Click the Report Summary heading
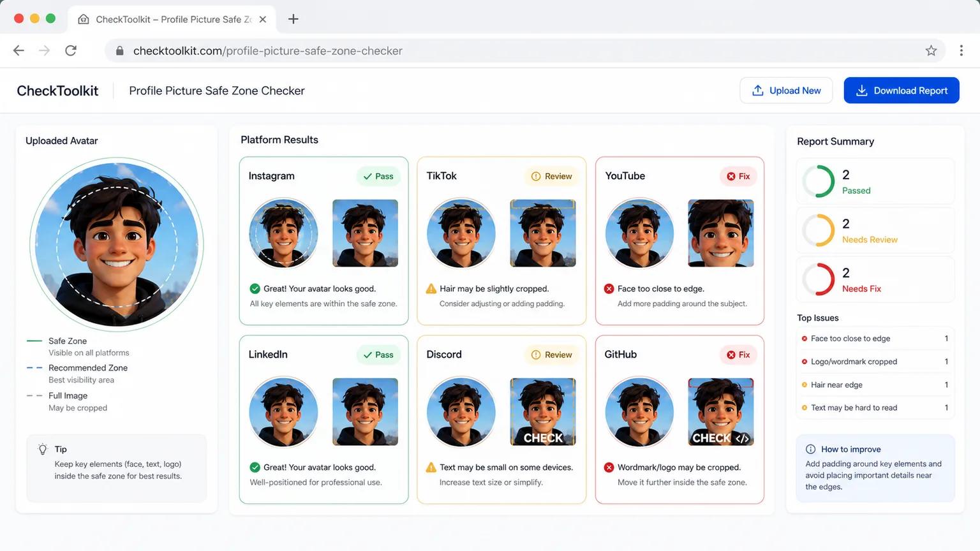The image size is (980, 551). tap(835, 142)
